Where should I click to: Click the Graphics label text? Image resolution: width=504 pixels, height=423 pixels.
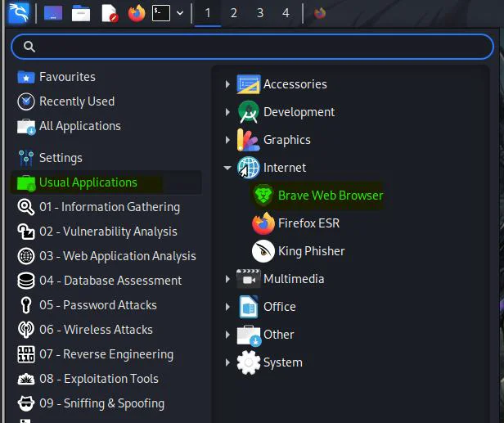tap(287, 140)
